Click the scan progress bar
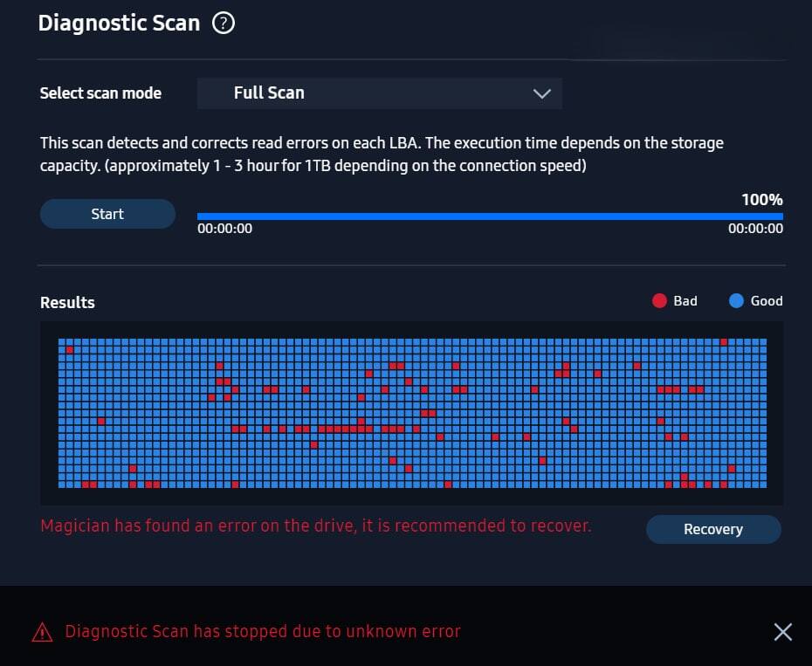 [x=490, y=216]
